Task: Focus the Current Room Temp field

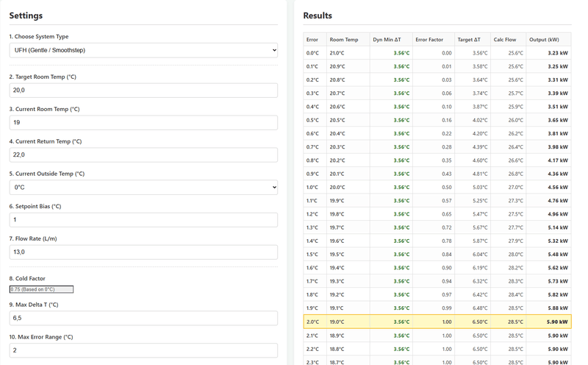Action: 143,122
